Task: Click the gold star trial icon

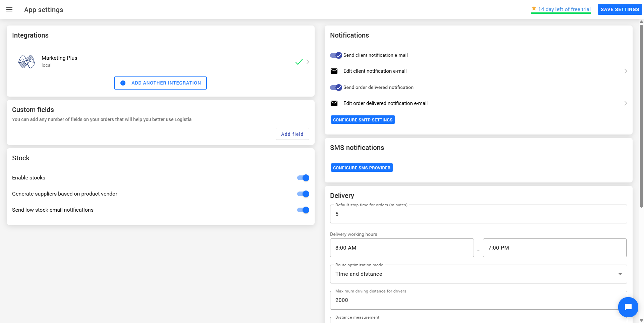Action: (534, 9)
